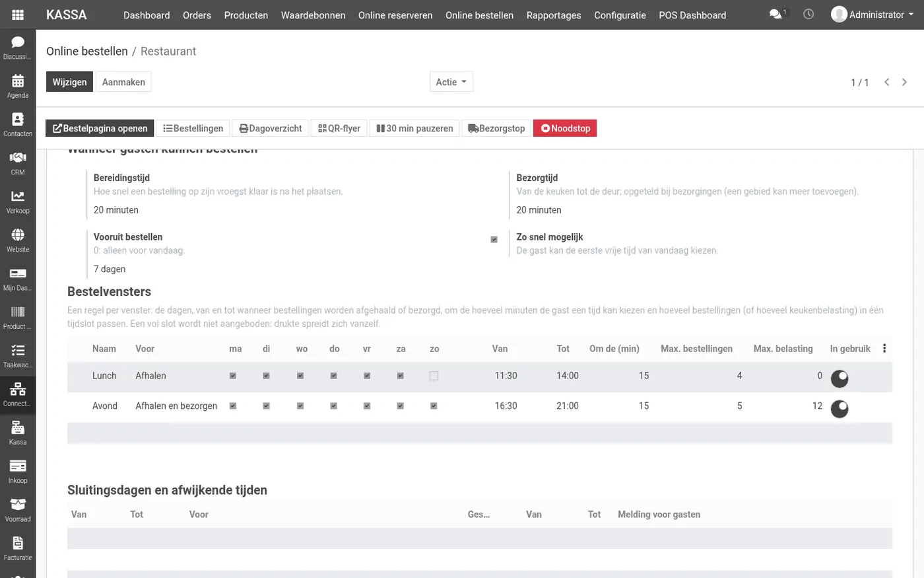Toggle the Zo snel mogelijk checkbox
The height and width of the screenshot is (578, 924).
494,239
